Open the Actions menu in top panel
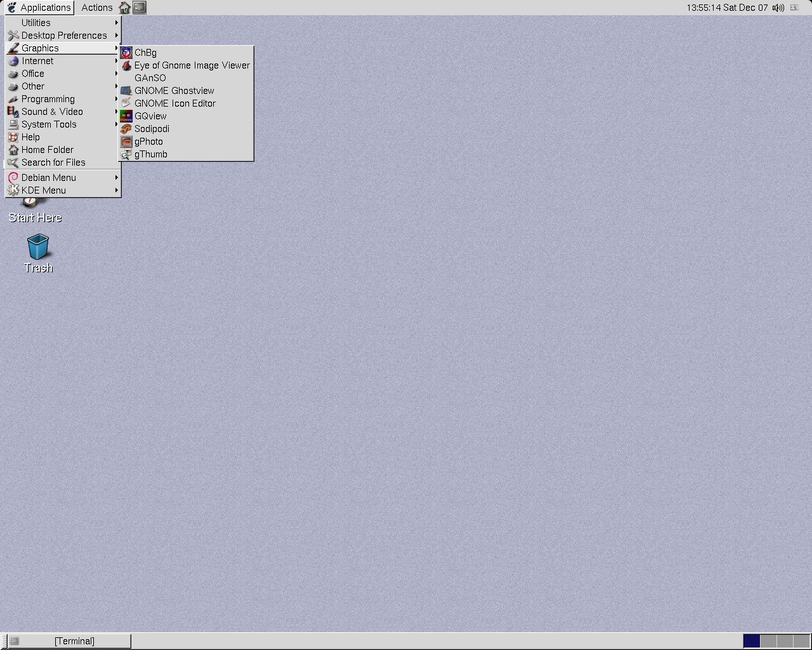This screenshot has height=650, width=812. 96,8
